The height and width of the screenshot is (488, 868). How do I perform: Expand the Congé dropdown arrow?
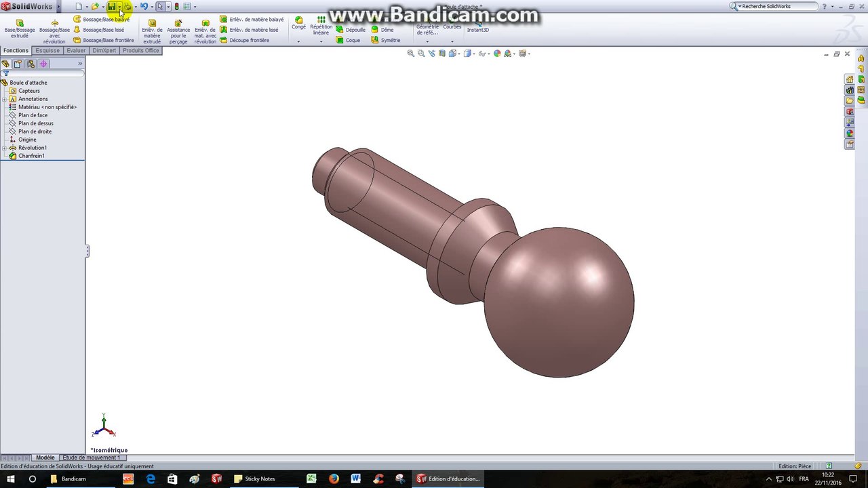[298, 42]
